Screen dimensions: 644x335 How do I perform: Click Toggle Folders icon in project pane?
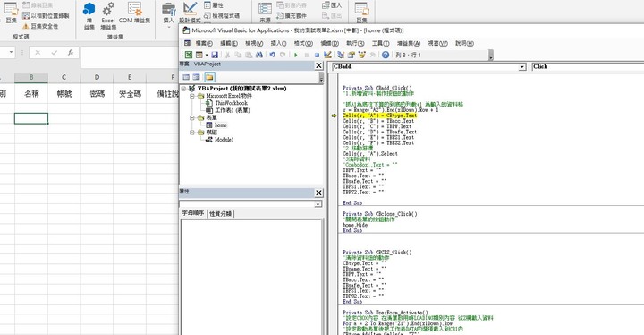click(209, 77)
